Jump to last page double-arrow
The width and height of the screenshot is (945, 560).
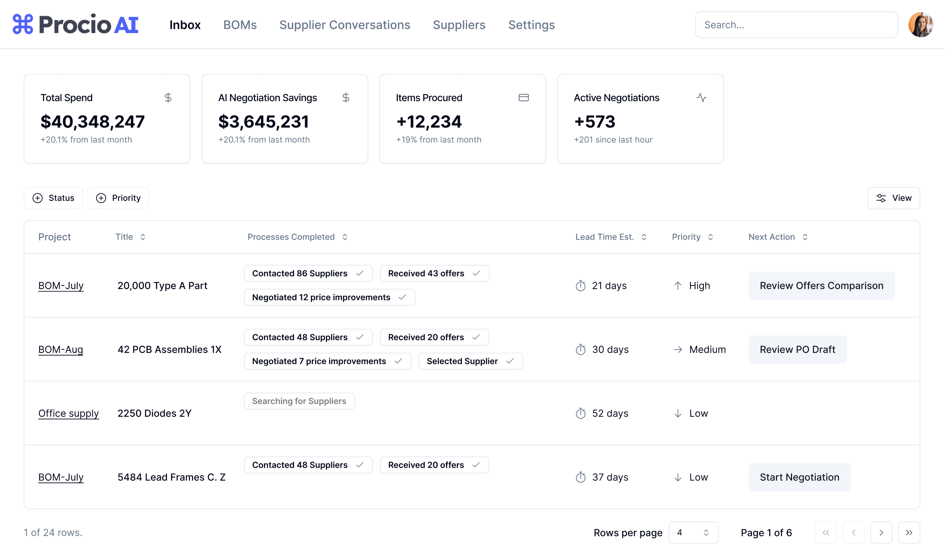909,532
